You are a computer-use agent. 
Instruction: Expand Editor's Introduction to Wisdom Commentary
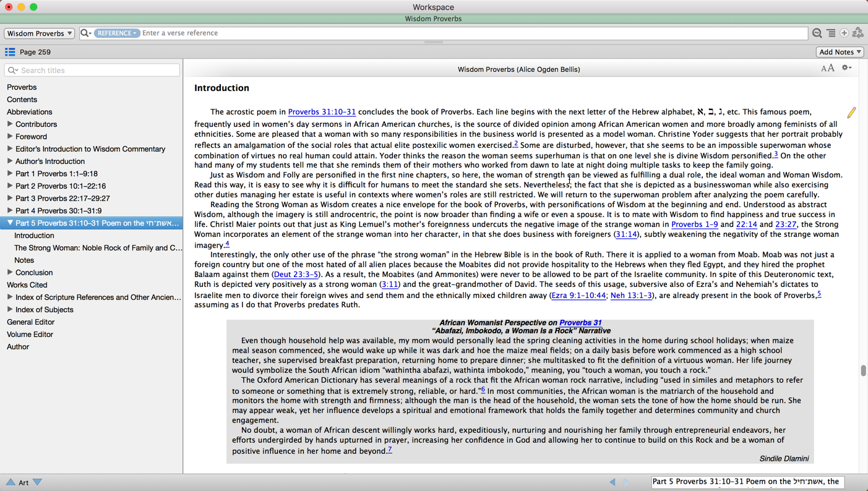[10, 149]
